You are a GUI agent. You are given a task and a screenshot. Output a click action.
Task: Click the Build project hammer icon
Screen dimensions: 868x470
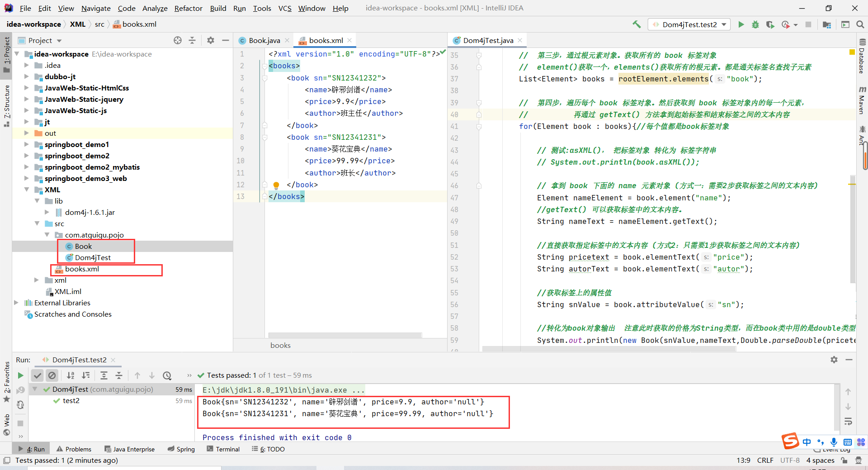[x=637, y=24]
